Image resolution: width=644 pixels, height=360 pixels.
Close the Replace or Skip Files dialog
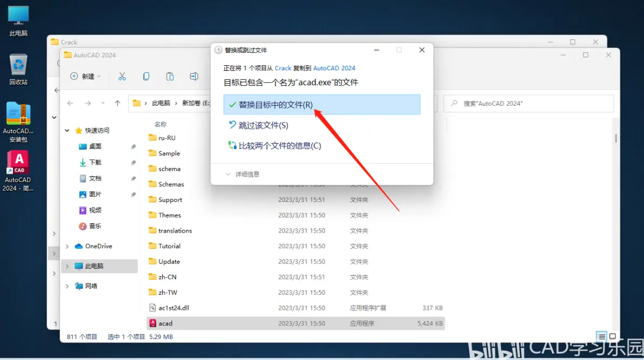coord(422,50)
